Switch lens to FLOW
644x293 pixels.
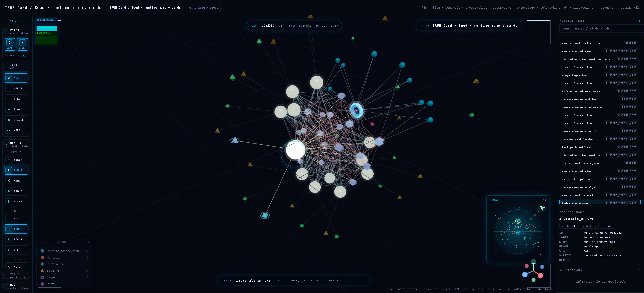coord(16,109)
